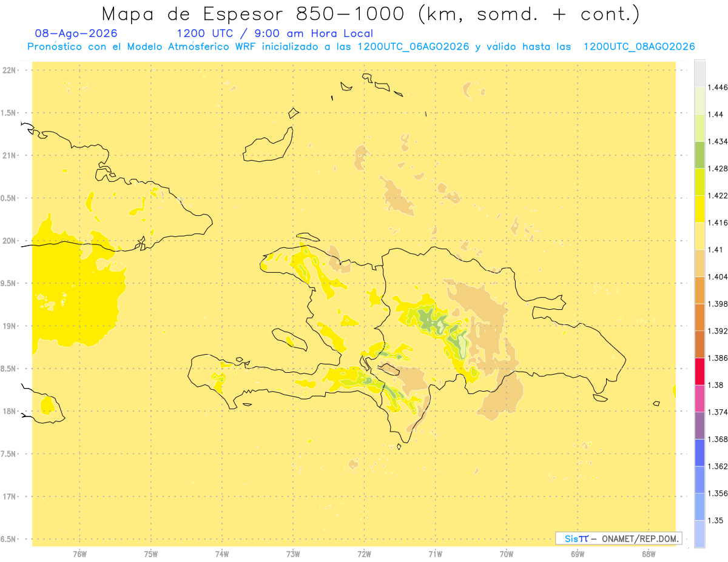This screenshot has height=562, width=728.
Task: Click the 'SisPI - ONAMET/REP.DOM.' label box
Action: [619, 538]
